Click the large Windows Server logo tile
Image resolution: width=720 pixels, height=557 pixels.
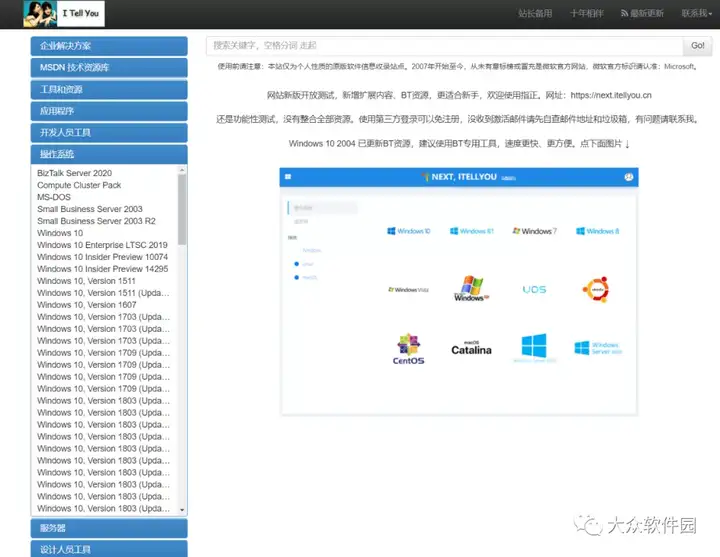[x=534, y=347]
